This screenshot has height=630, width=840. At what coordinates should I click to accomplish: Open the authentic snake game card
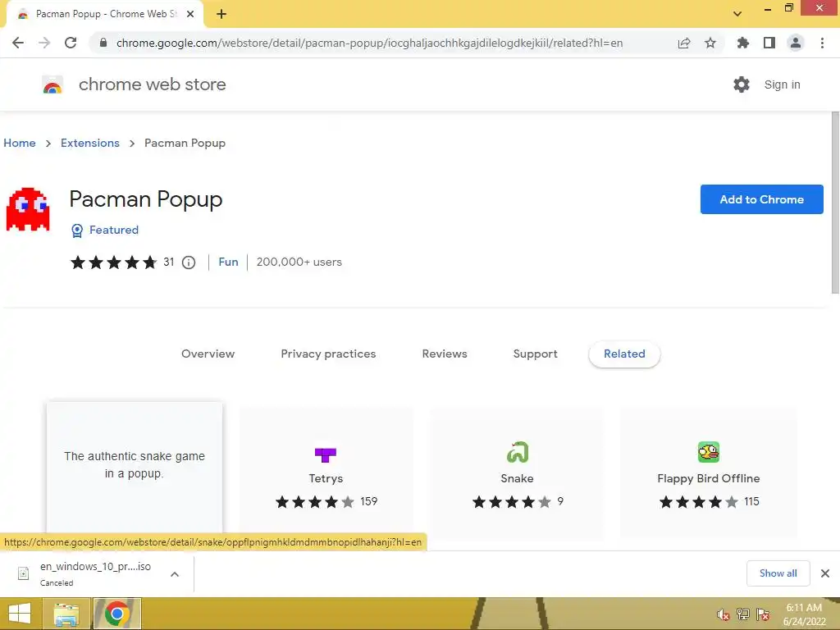coord(135,467)
